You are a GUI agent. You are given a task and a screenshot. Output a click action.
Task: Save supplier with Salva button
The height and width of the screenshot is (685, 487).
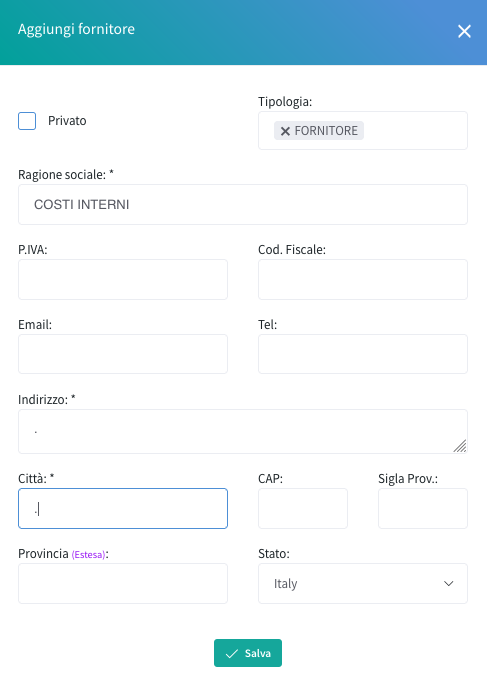point(248,653)
